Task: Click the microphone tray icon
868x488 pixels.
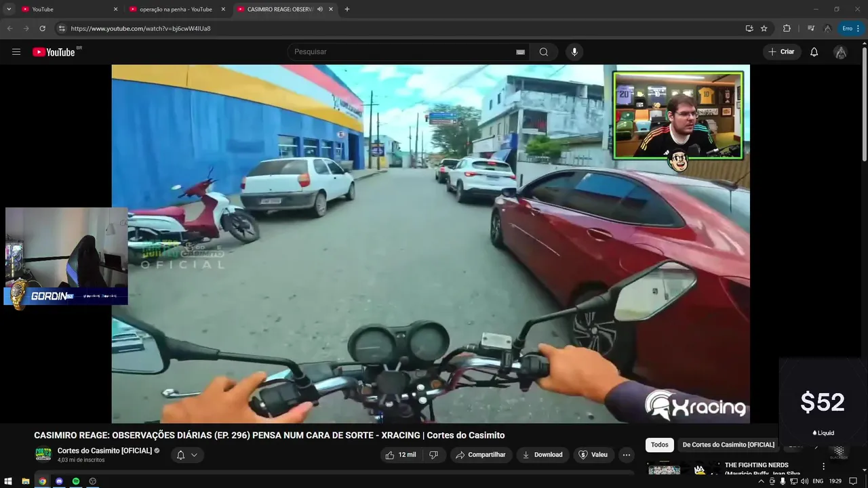Action: (783, 481)
